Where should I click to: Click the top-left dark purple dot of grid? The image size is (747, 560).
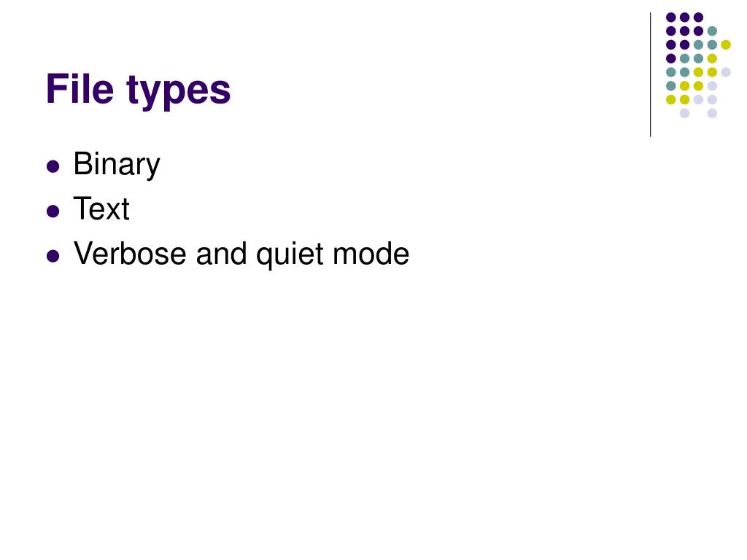point(671,17)
